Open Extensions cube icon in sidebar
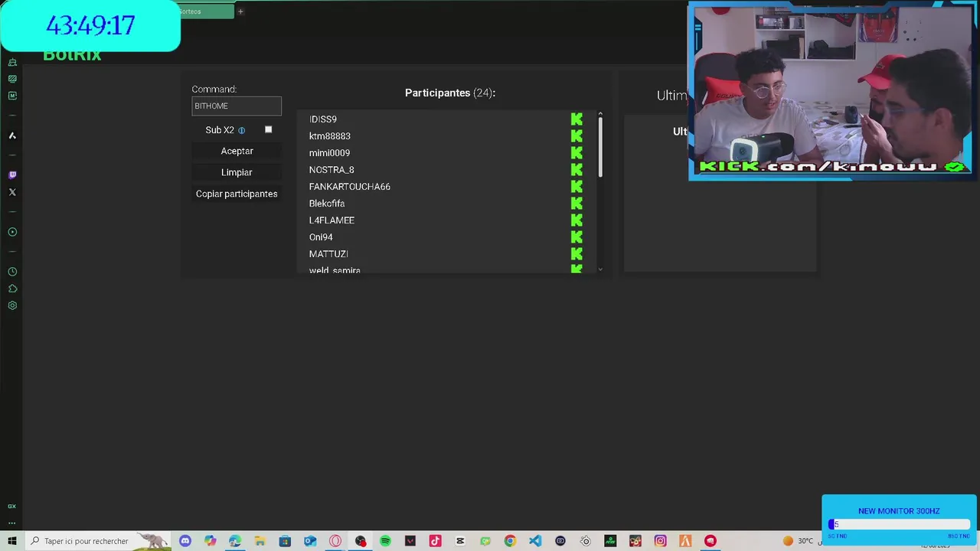The height and width of the screenshot is (551, 980). [12, 289]
